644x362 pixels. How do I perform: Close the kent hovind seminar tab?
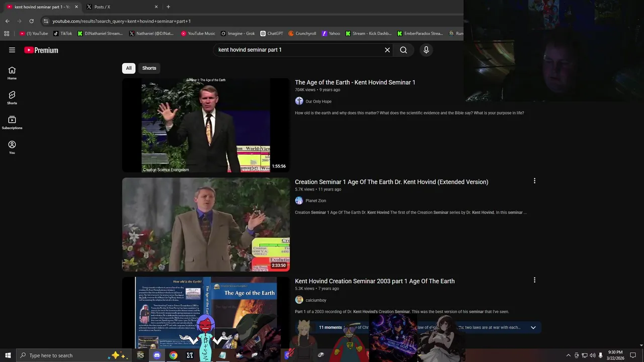(x=76, y=7)
